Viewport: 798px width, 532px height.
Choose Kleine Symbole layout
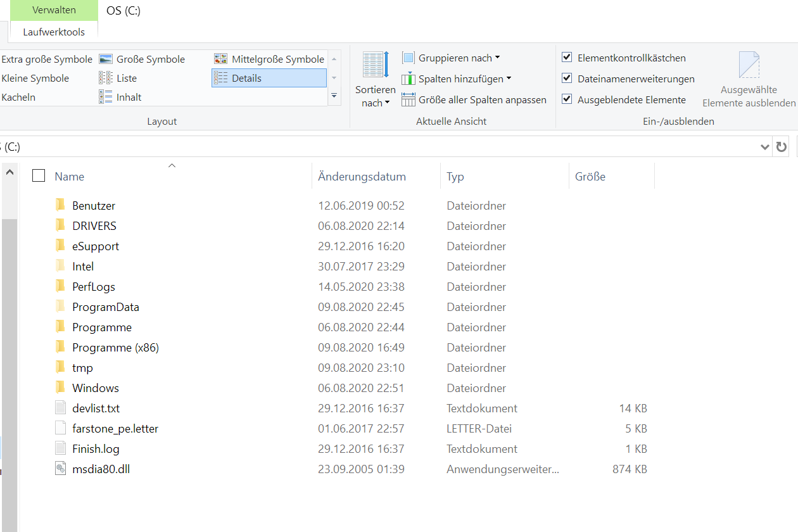tap(35, 78)
